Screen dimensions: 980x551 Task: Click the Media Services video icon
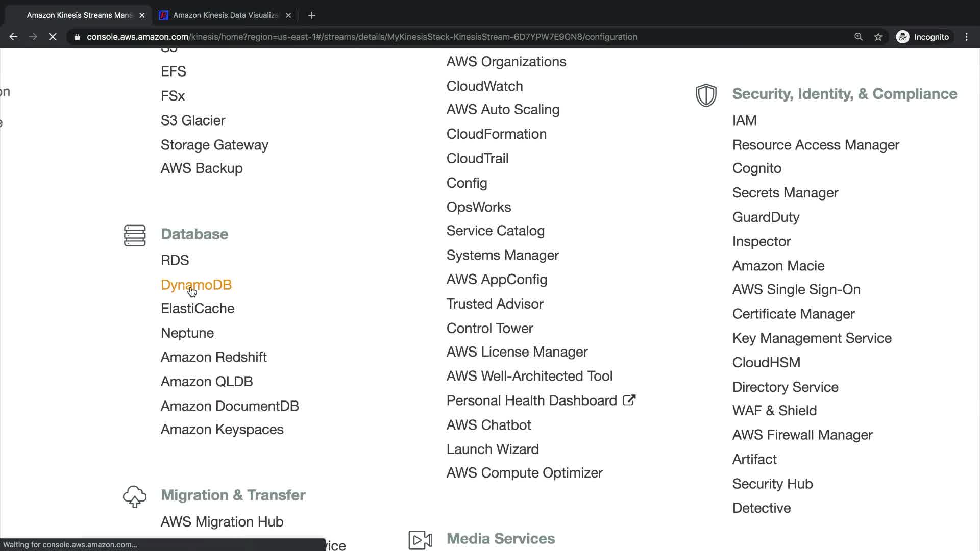(420, 539)
